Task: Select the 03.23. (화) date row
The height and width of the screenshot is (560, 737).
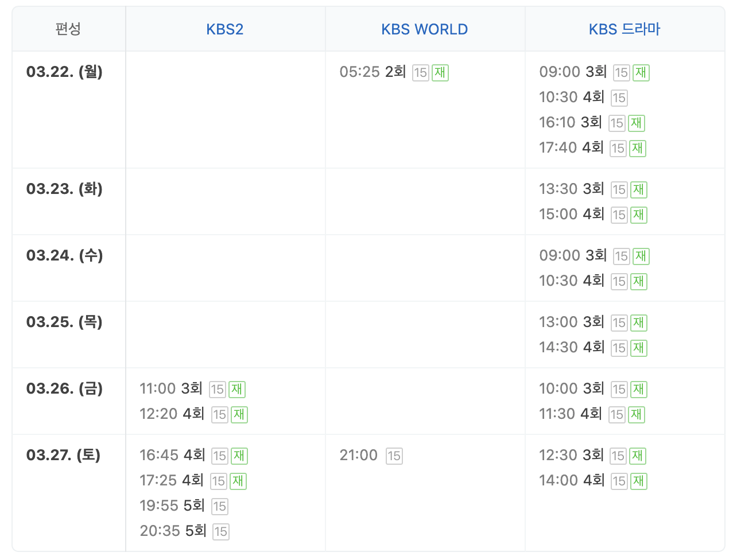Action: pos(64,189)
